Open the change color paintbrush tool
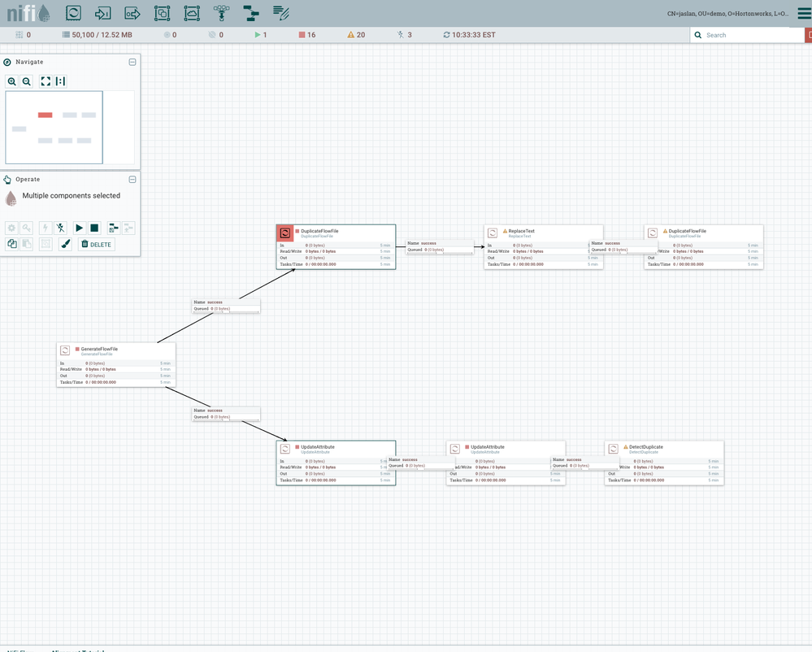 point(66,244)
